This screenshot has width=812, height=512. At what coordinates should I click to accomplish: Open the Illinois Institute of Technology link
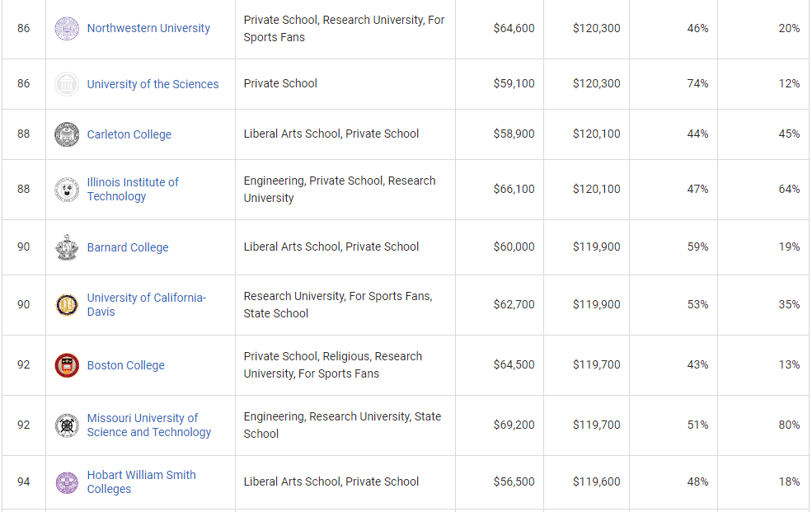coord(133,189)
